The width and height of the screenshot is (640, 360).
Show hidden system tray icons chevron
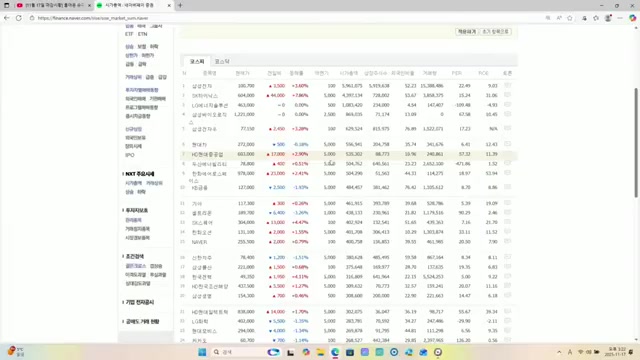coord(559,352)
